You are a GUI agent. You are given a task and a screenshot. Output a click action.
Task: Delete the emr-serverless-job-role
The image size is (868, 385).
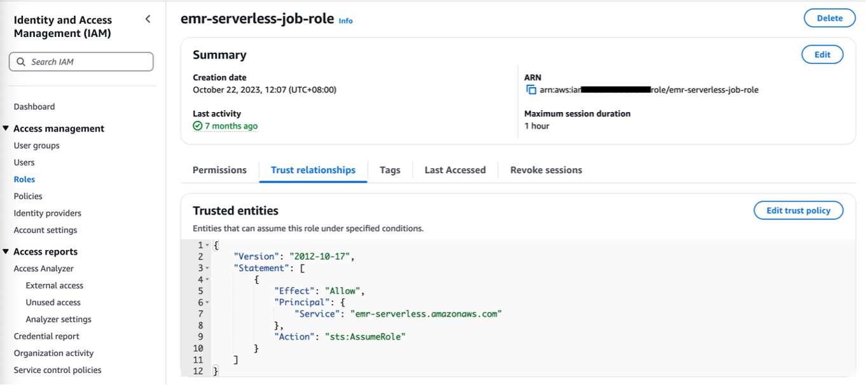pyautogui.click(x=829, y=18)
